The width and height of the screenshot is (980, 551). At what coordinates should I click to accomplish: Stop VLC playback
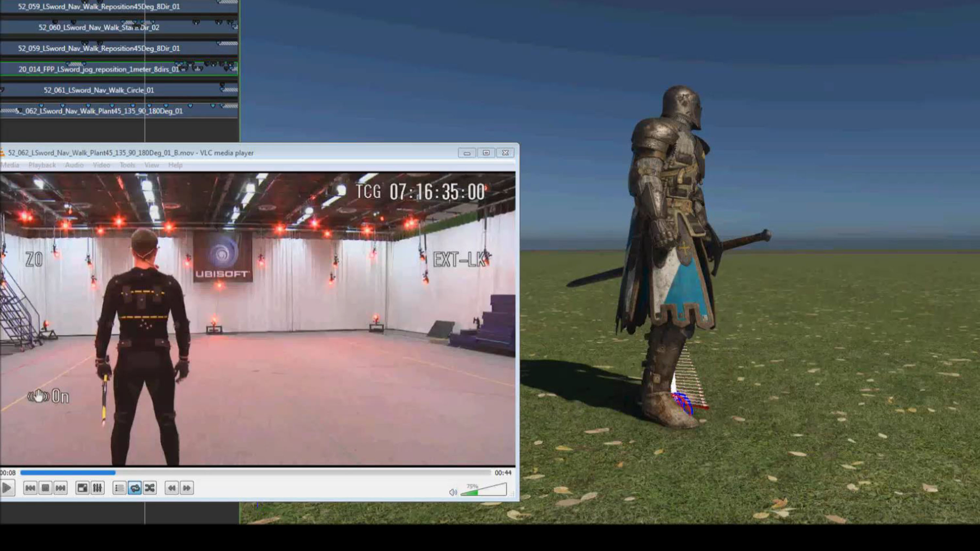click(45, 488)
